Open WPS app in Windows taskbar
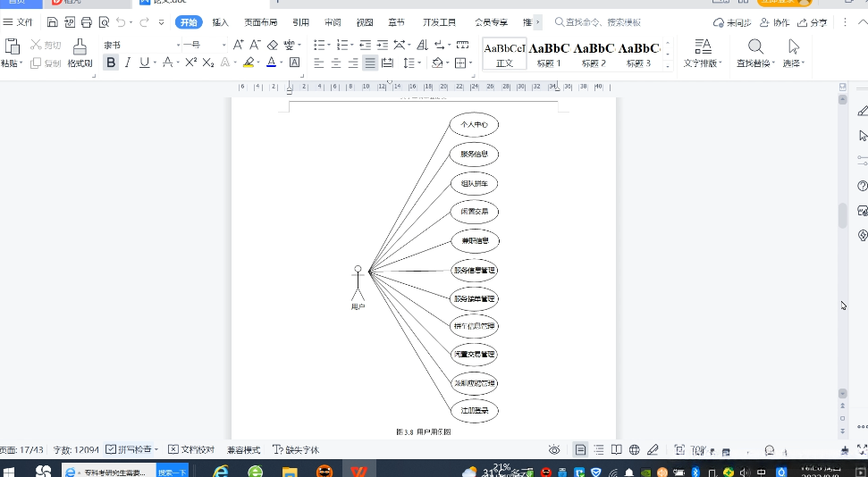 [x=358, y=471]
